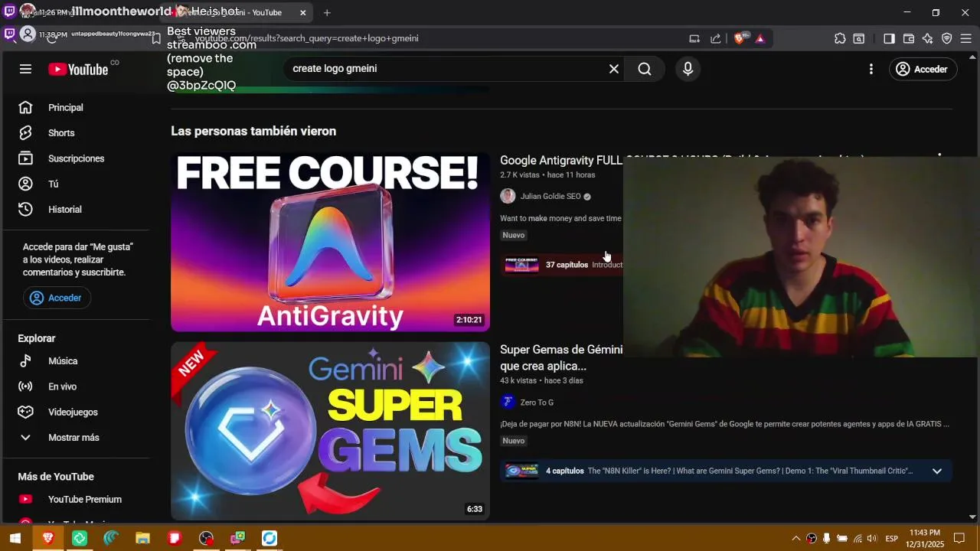Open File Explorer from the taskbar
Image resolution: width=980 pixels, height=551 pixels.
click(x=142, y=538)
